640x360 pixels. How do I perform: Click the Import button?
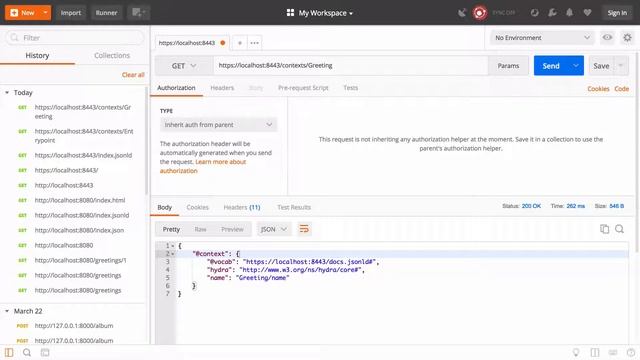point(71,13)
